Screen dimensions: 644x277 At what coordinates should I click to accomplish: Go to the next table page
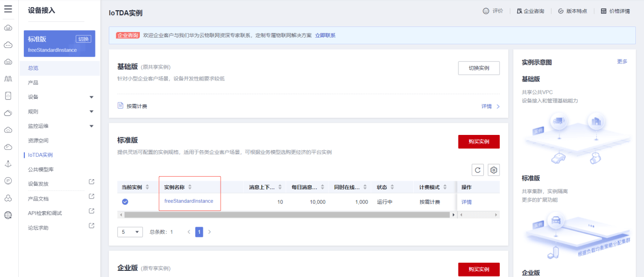coord(209,232)
